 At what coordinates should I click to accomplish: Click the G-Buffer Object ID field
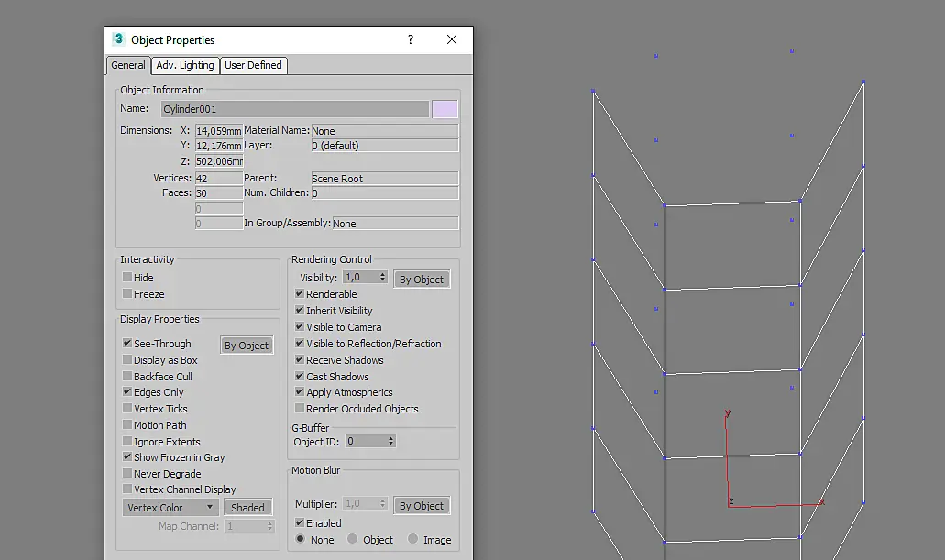pos(365,441)
